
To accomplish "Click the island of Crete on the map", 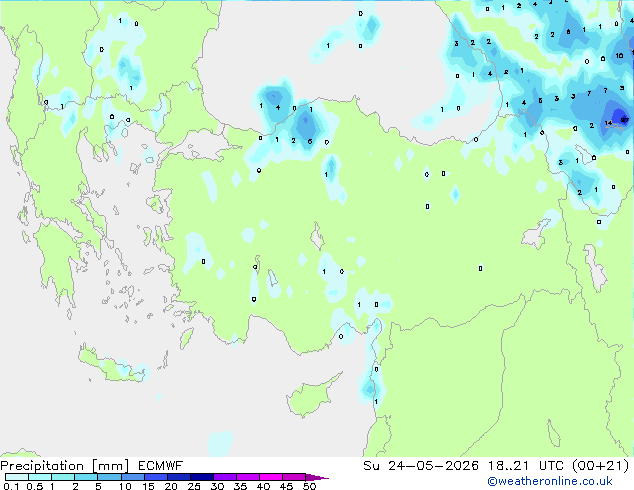I will (x=113, y=366).
